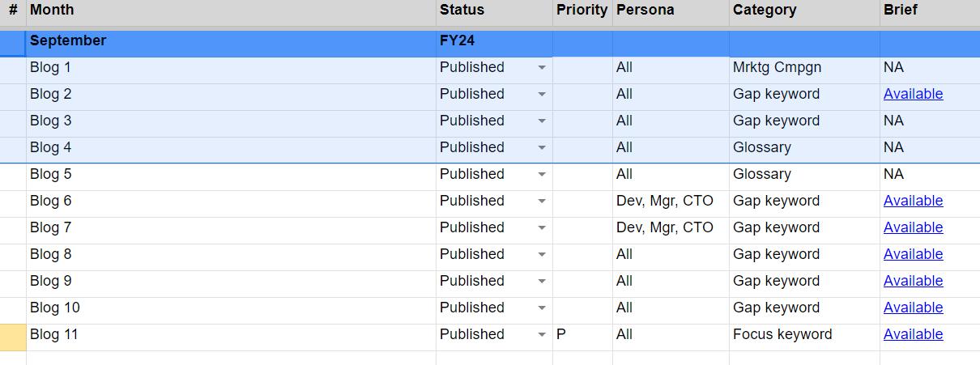Select the September group row cell

(x=231, y=44)
